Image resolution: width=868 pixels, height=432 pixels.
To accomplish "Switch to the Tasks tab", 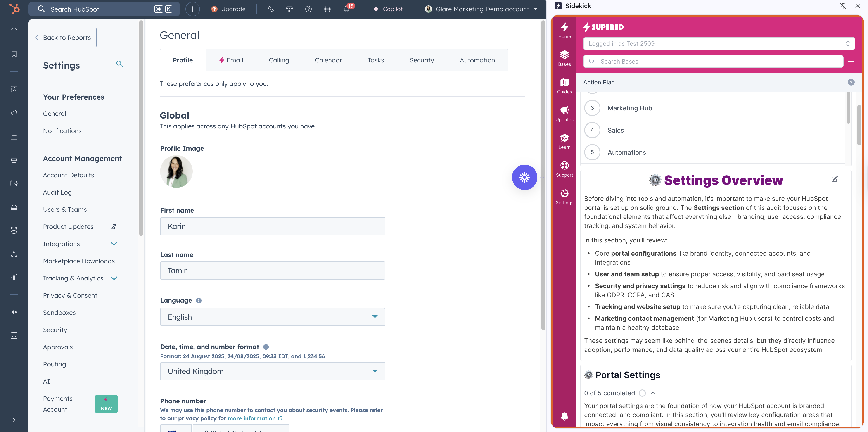I will click(376, 60).
